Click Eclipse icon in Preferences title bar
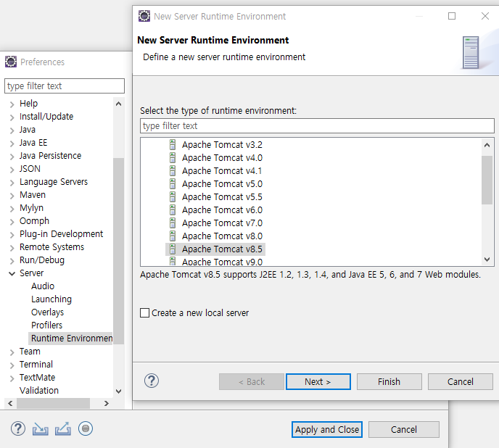The height and width of the screenshot is (448, 499). (x=11, y=62)
